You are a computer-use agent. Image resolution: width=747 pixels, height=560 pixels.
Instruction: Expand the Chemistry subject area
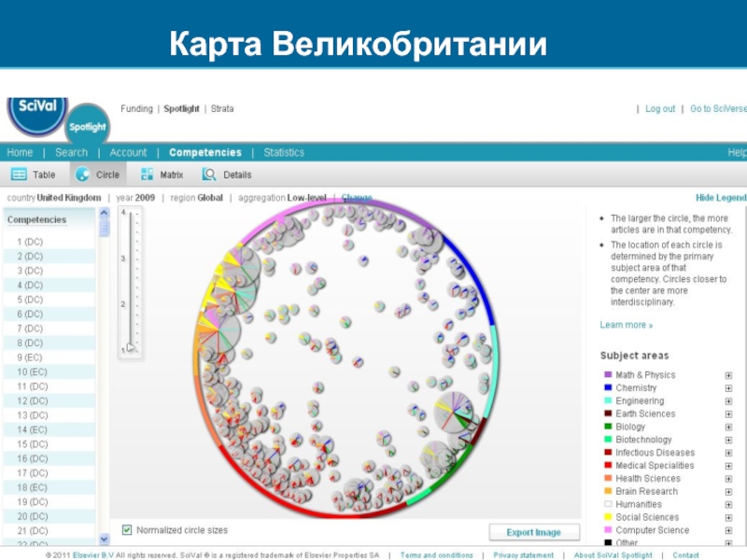point(728,388)
